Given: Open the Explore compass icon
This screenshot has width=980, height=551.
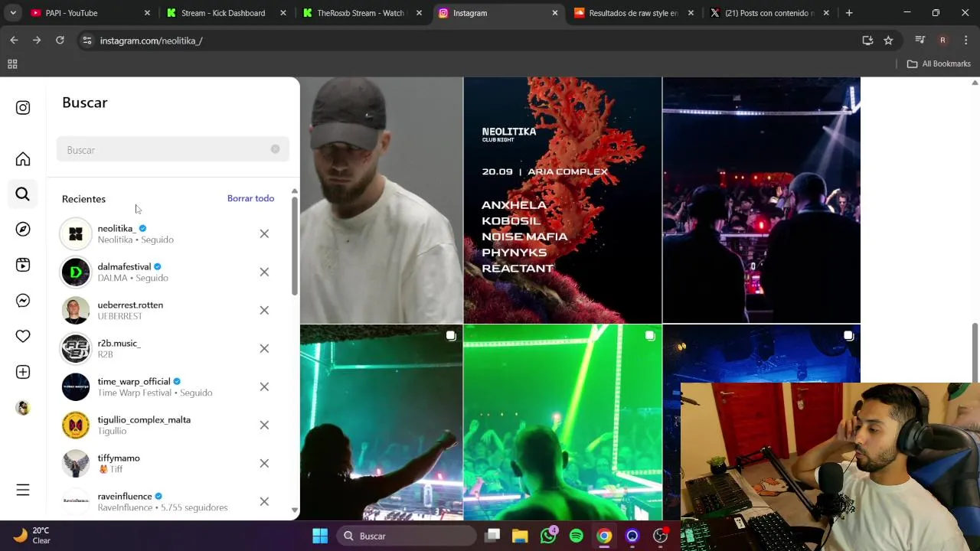Looking at the screenshot, I should click(23, 230).
